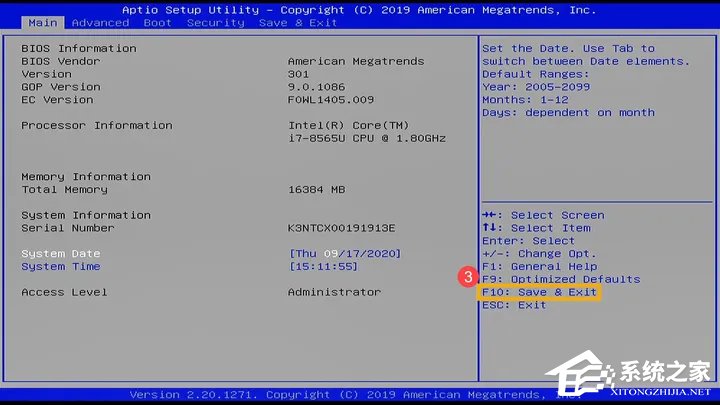
Task: Select the System Time label
Action: [60, 266]
